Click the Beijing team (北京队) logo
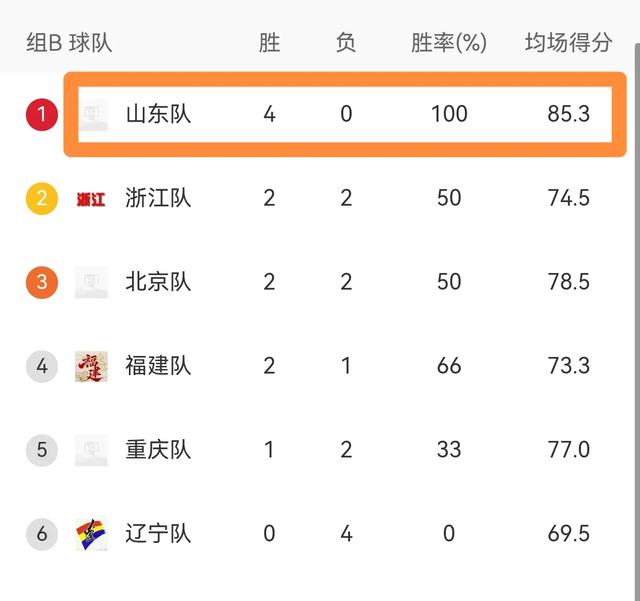640x601 pixels. pyautogui.click(x=91, y=282)
